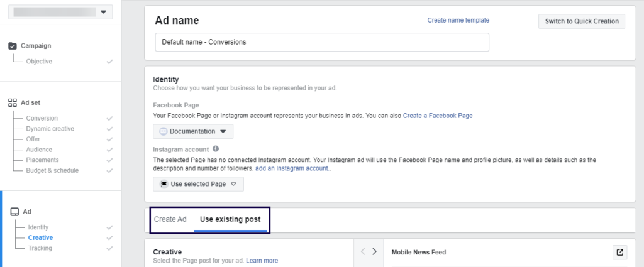Image resolution: width=644 pixels, height=267 pixels.
Task: Open Tracking under the Ad section
Action: pyautogui.click(x=40, y=248)
